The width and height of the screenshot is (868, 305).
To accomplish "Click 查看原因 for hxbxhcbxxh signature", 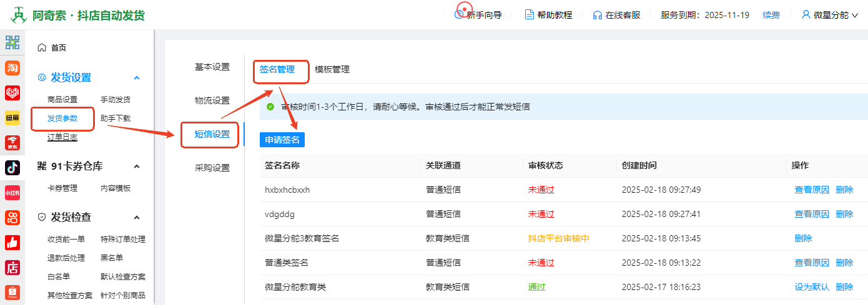I will coord(812,190).
